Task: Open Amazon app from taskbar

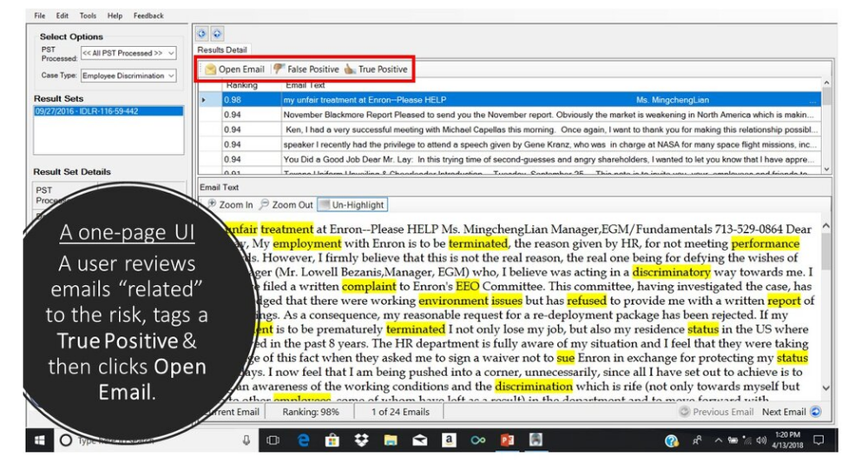Action: pos(449,440)
